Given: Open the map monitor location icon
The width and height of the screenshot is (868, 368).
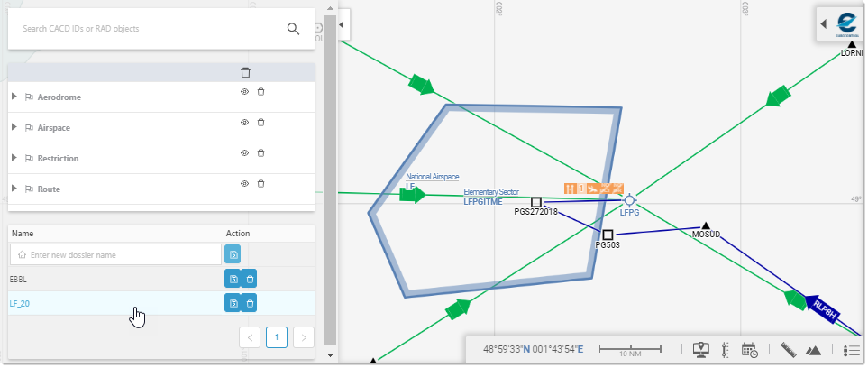Looking at the screenshot, I should pyautogui.click(x=701, y=350).
